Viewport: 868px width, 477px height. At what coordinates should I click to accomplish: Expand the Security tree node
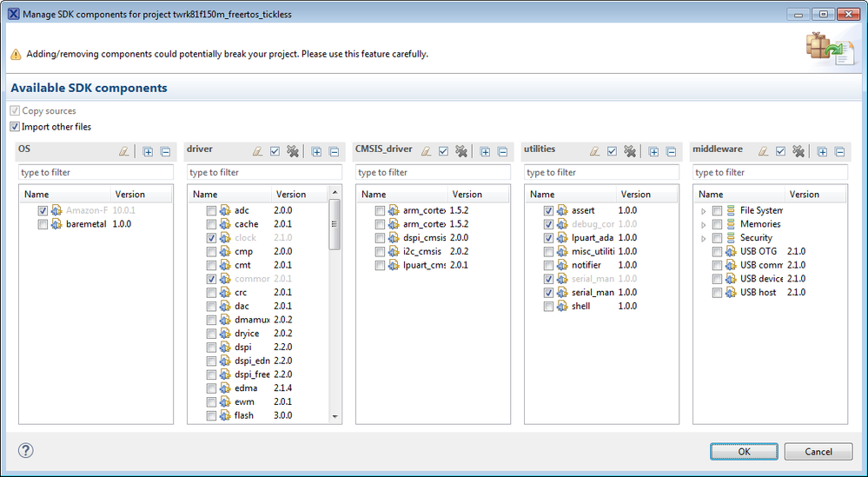pos(703,238)
